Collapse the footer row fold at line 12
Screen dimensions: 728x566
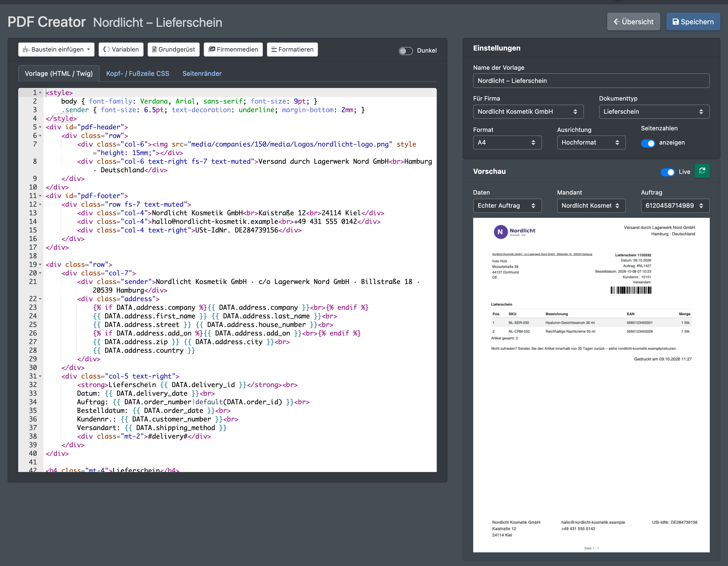pyautogui.click(x=40, y=205)
